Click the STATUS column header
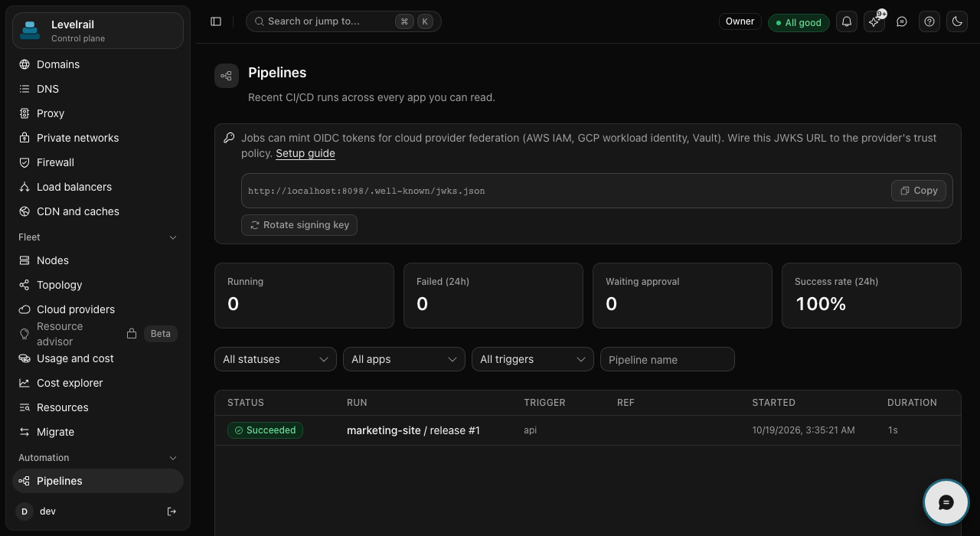Viewport: 980px width, 536px height. [x=246, y=403]
